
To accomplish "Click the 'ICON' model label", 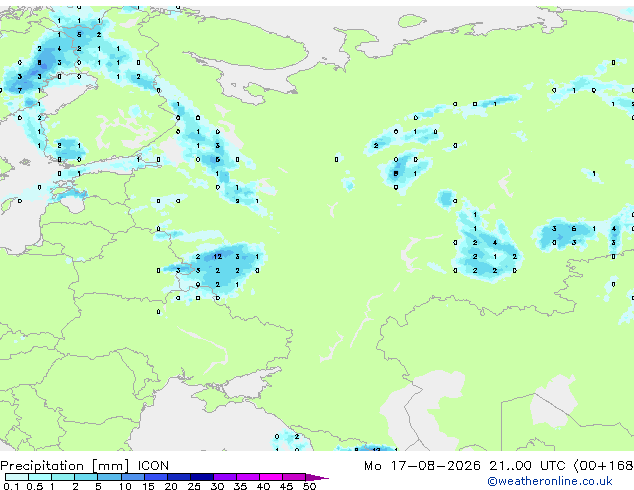I will (153, 466).
